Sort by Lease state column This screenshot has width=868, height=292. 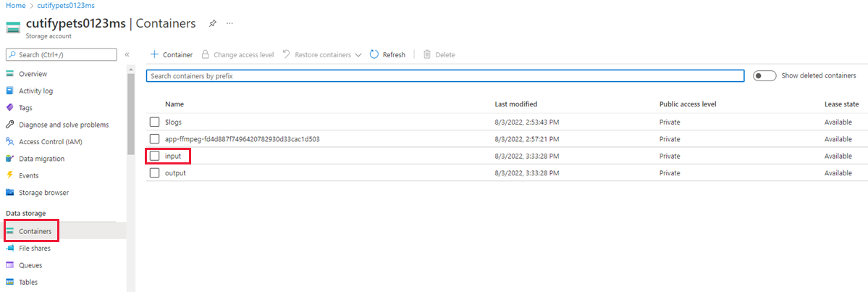click(x=841, y=104)
